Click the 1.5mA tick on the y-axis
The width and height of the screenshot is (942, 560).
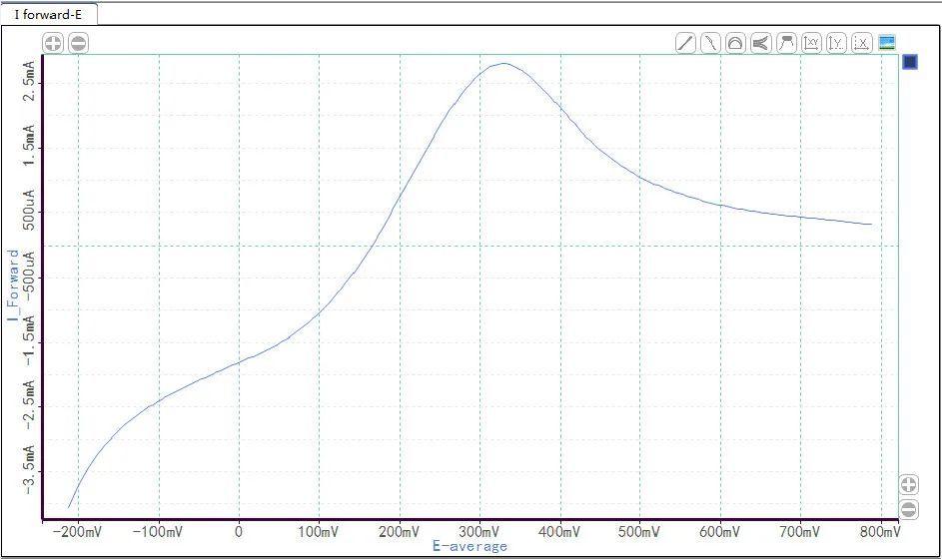tap(29, 146)
